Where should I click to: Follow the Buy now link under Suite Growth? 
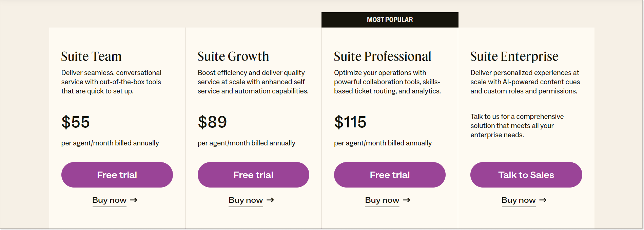coord(246,200)
